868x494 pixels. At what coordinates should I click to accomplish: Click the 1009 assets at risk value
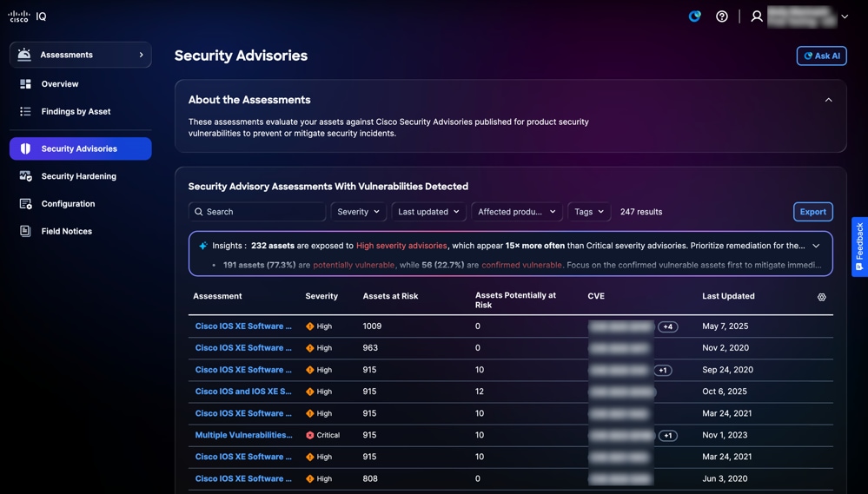pyautogui.click(x=372, y=326)
